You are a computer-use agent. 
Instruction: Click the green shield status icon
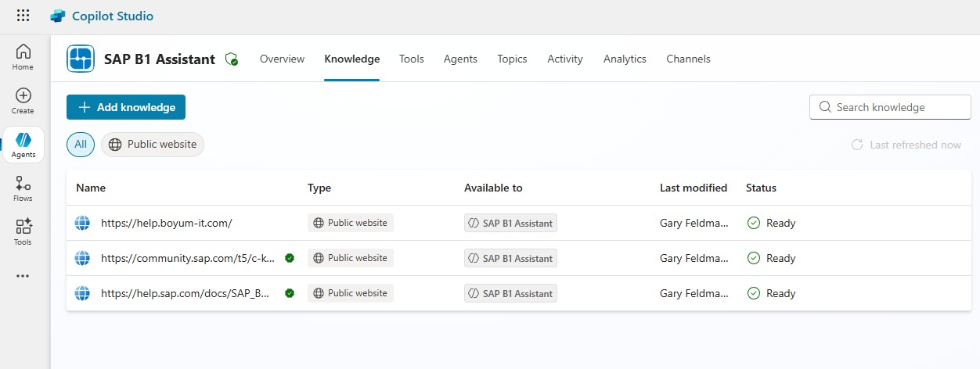[x=232, y=59]
